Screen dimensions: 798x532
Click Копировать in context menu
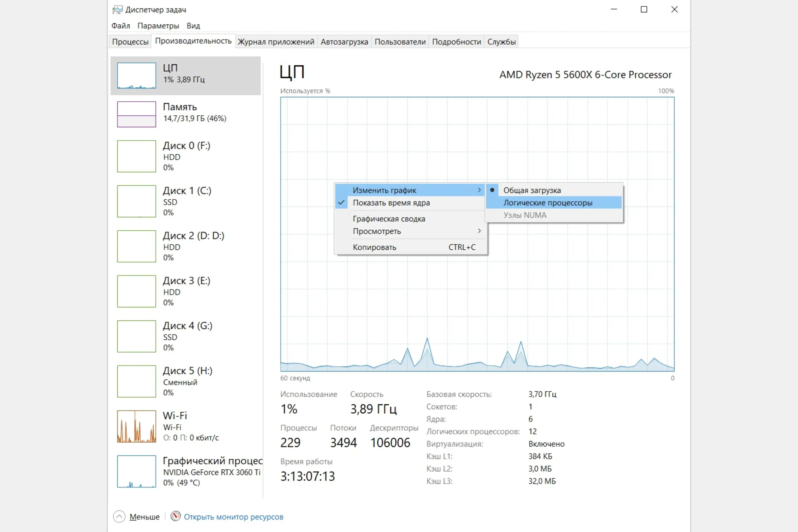[x=375, y=247]
